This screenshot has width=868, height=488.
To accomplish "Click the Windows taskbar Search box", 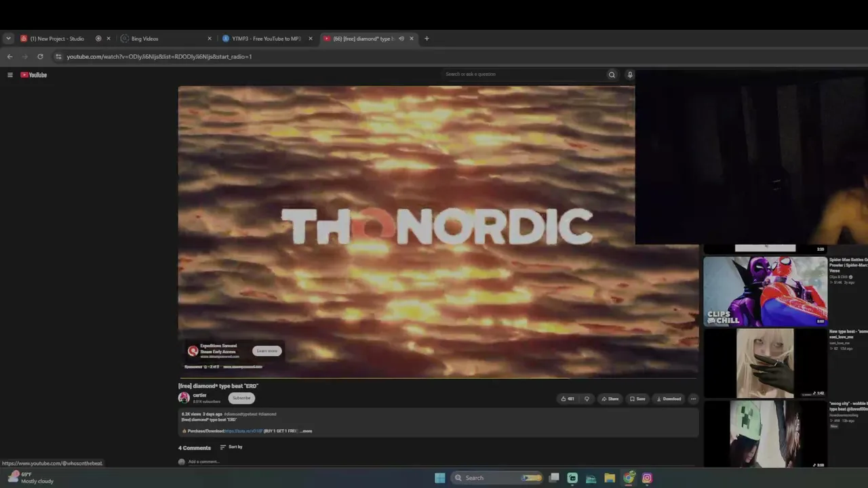I will (497, 478).
